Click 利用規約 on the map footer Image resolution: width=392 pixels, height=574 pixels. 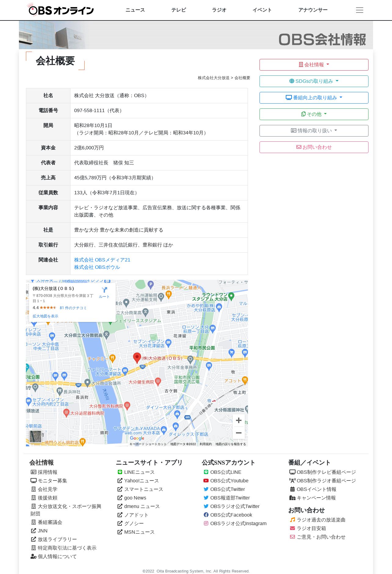(x=206, y=444)
